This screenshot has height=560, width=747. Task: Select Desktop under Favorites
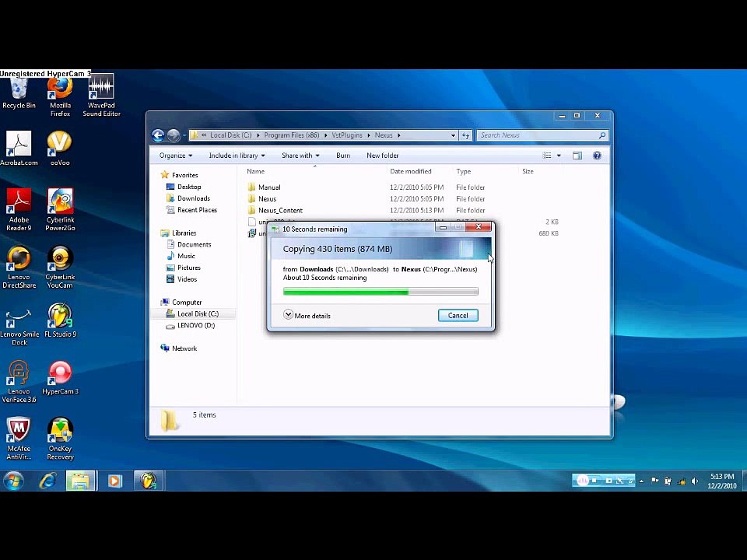184,187
